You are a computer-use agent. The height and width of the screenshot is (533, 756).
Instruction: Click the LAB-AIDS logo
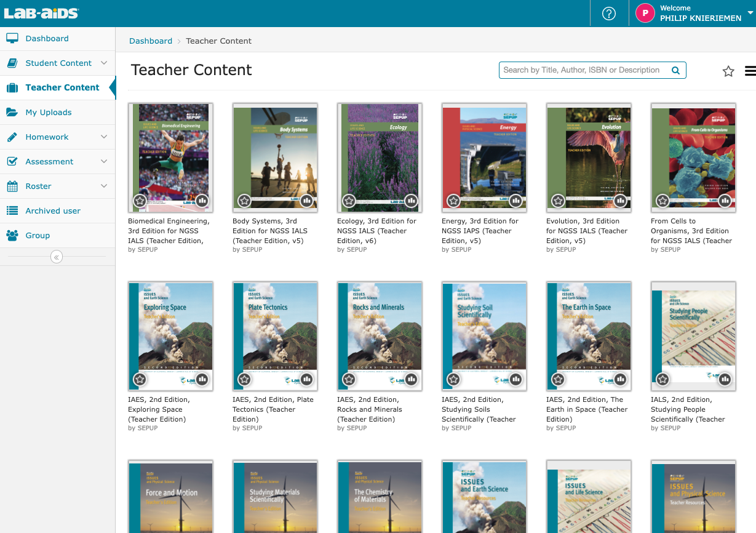pos(41,14)
